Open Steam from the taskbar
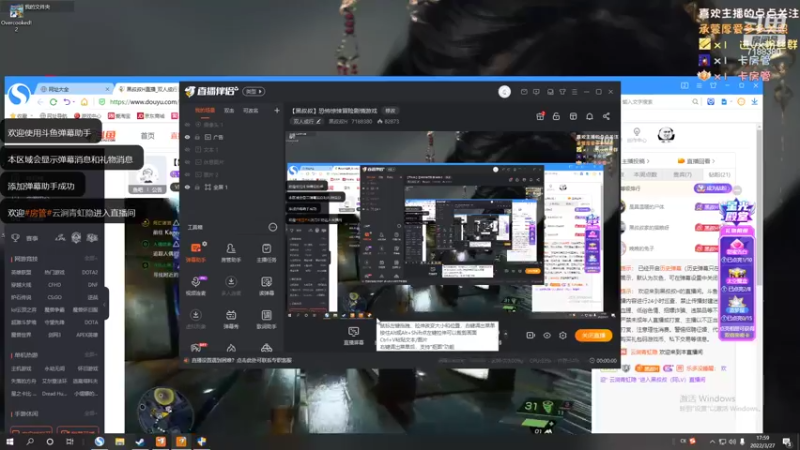Image resolution: width=800 pixels, height=450 pixels. [140, 441]
